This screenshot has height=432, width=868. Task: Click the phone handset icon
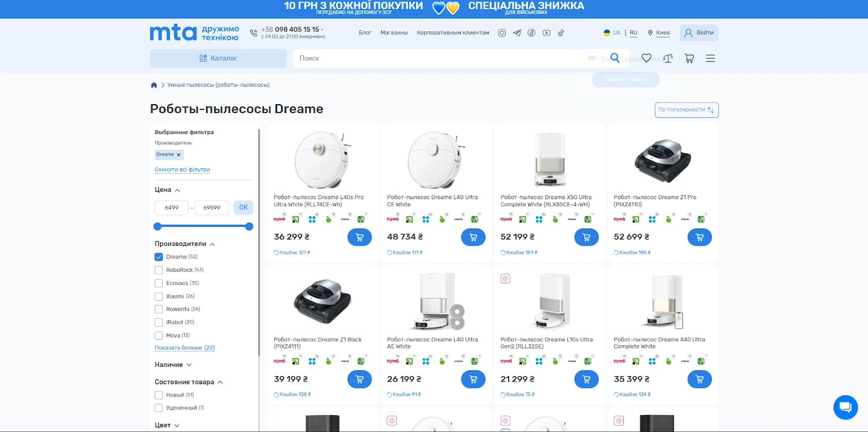click(x=253, y=33)
